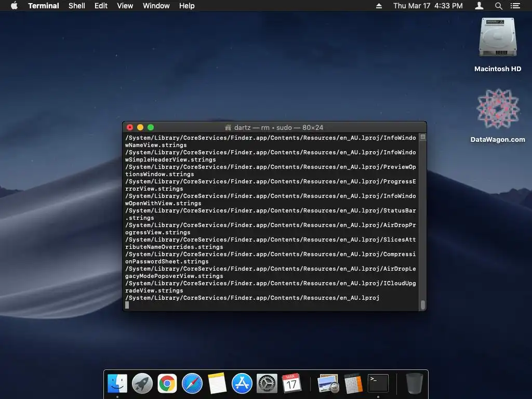Click the path ending 'PreviewOp'

point(270,167)
